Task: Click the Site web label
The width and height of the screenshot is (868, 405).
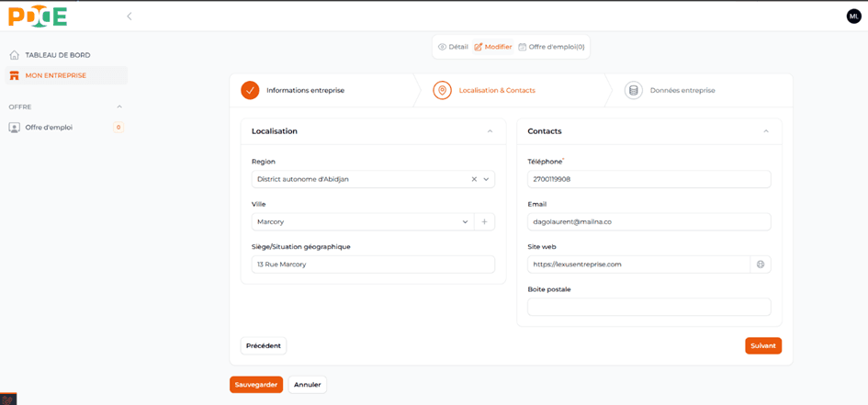Action: click(x=541, y=247)
